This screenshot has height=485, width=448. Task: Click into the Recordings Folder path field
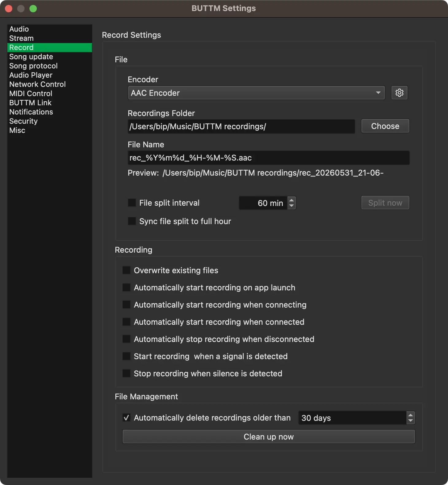point(241,126)
